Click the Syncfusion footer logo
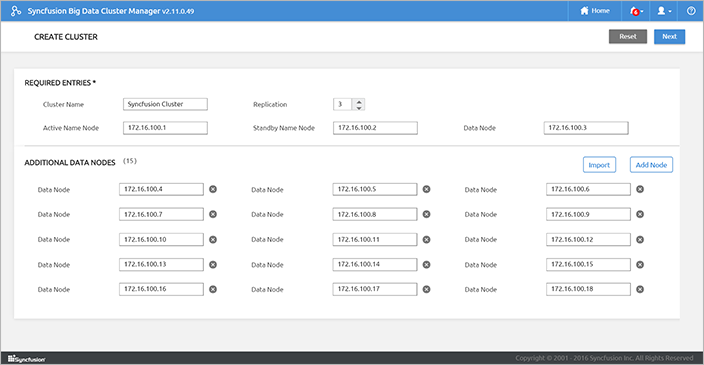Viewport: 704px width, 365px height. pyautogui.click(x=26, y=358)
